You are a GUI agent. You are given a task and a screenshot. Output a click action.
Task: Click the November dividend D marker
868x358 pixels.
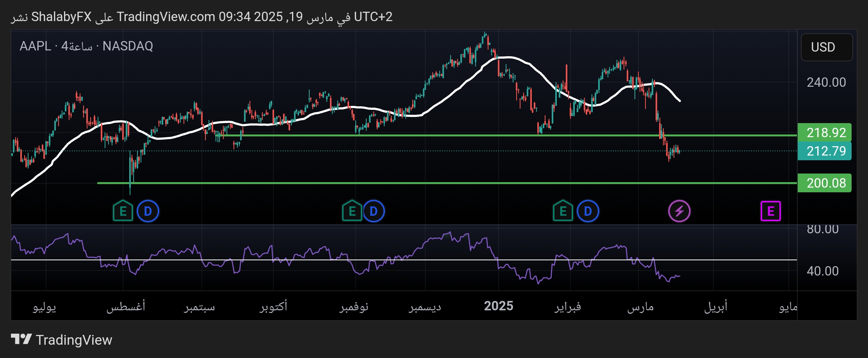pos(374,211)
